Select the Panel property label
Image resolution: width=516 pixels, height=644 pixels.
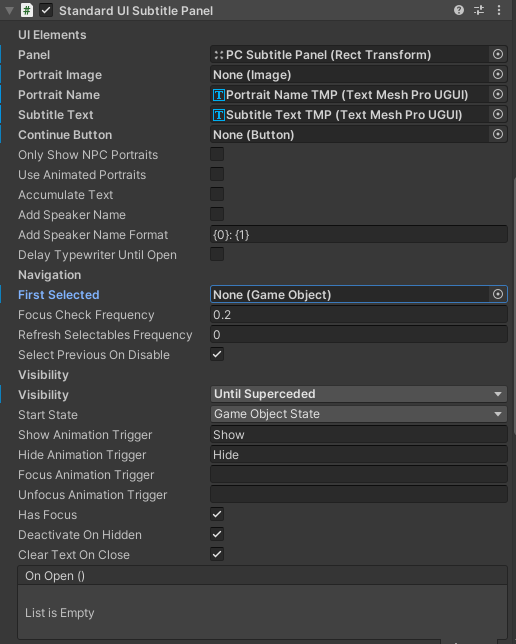34,55
